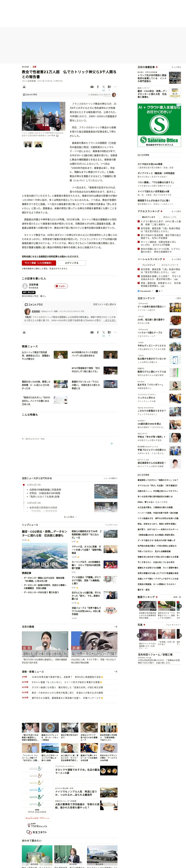The width and height of the screenshot is (186, 868).
Task: Click もっと見る for ソーシャルランキング
Action: point(176,259)
